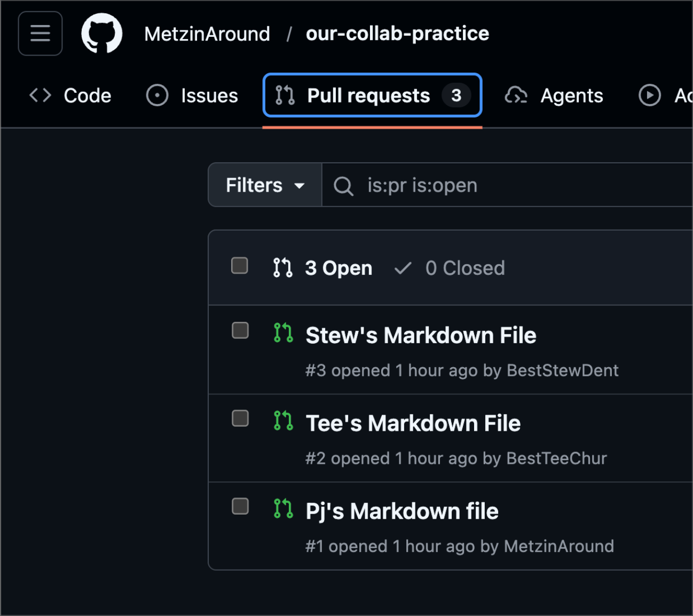Check the box for Stew's Markdown File
693x616 pixels.
[240, 330]
